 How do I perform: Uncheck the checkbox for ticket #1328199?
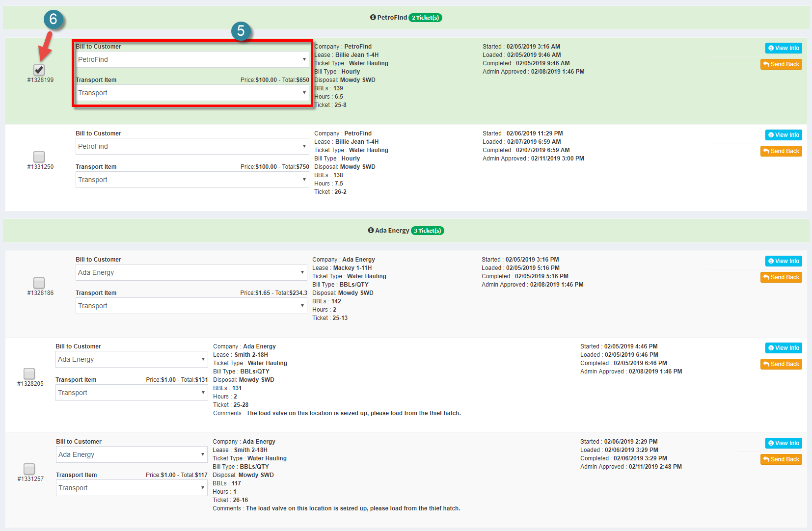(x=39, y=70)
